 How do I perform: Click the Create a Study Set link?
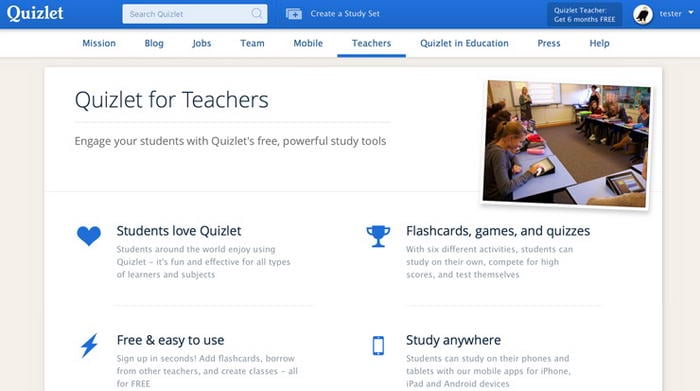[345, 14]
